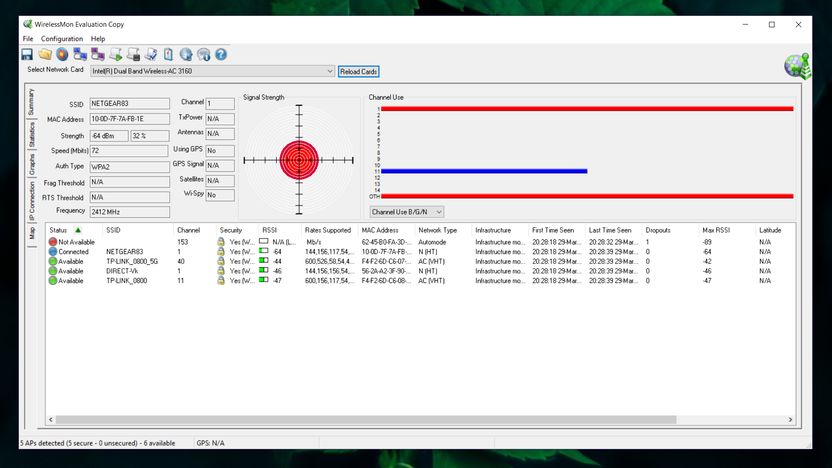
Task: Open help via the question mark icon
Action: coord(221,54)
